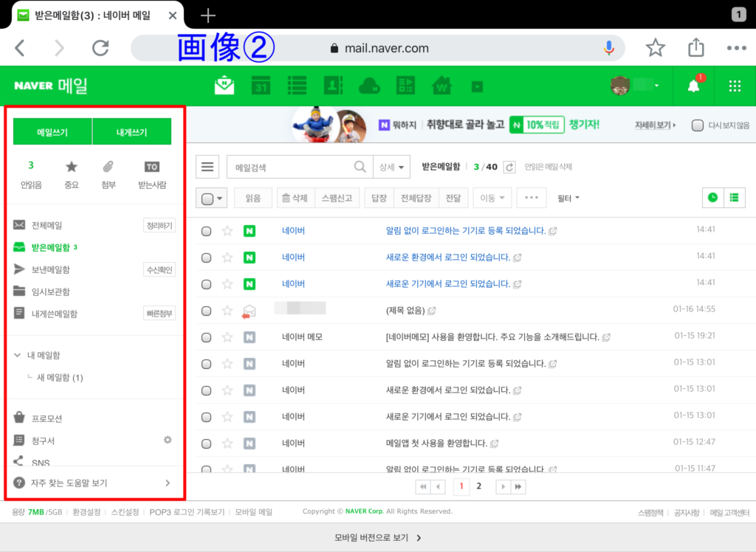
Task: Expand the small dropdown square in header
Action: pos(478,87)
